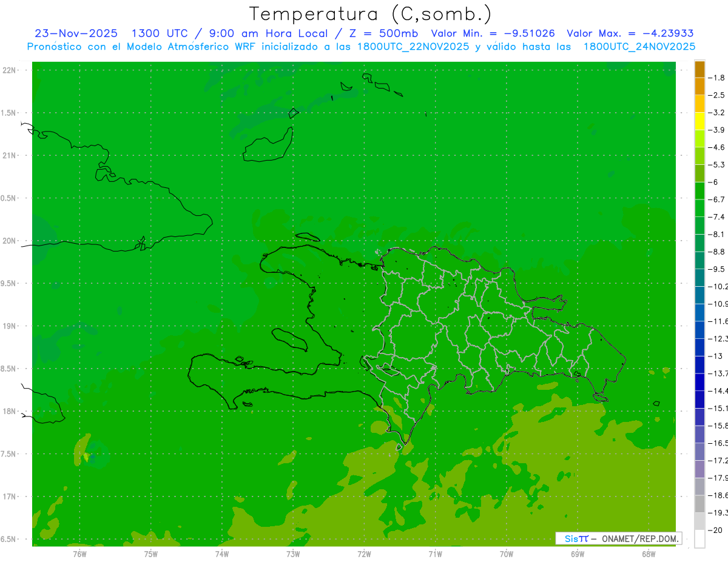
Task: Click the '-4.6' colorbar value
Action: (717, 147)
